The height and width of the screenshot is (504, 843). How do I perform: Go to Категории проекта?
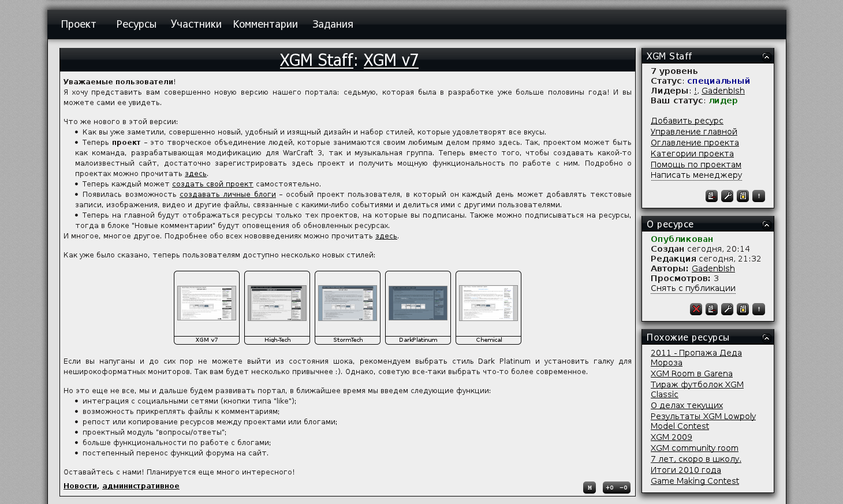coord(692,154)
